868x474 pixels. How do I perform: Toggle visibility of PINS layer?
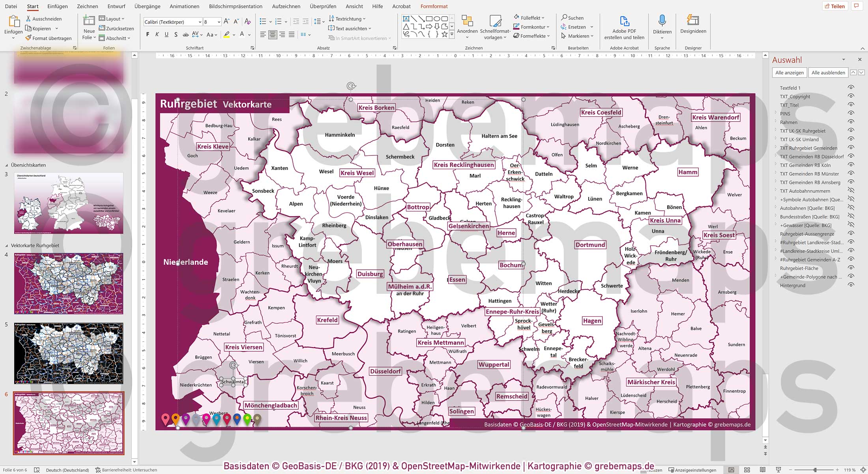851,114
